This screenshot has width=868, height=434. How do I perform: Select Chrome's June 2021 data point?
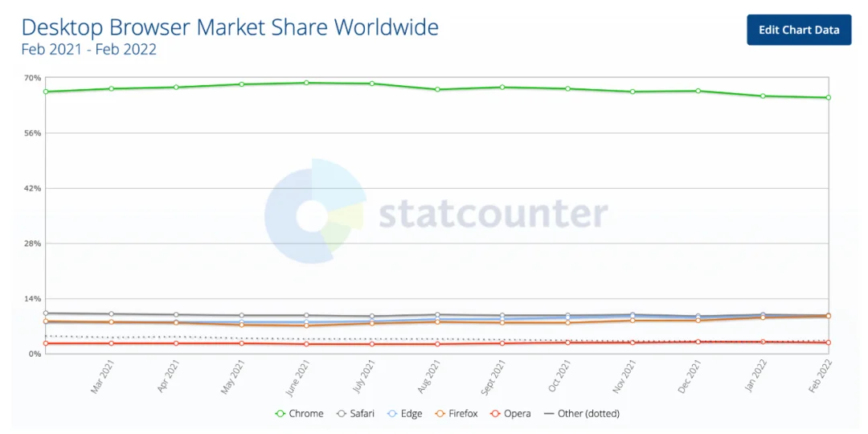click(x=306, y=83)
